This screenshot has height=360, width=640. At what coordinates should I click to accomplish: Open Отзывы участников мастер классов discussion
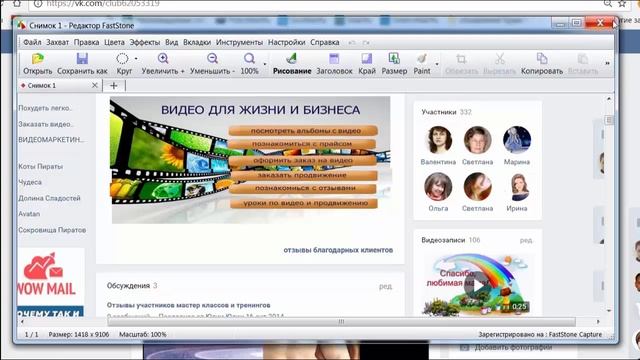[188, 305]
